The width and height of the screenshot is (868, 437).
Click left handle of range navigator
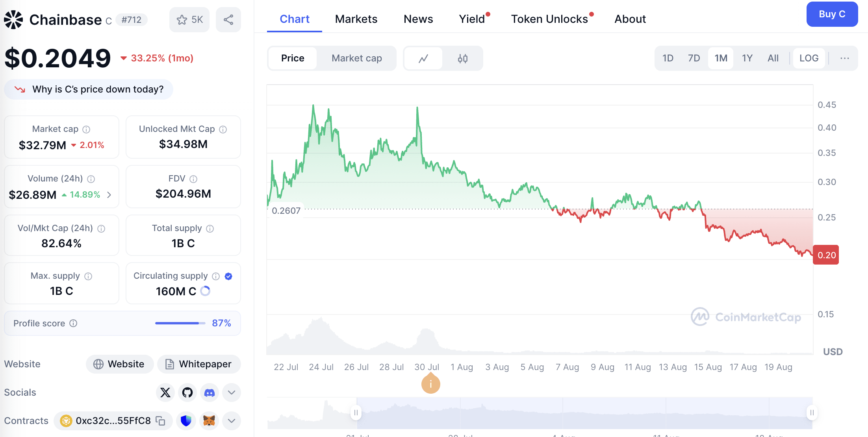tap(356, 413)
